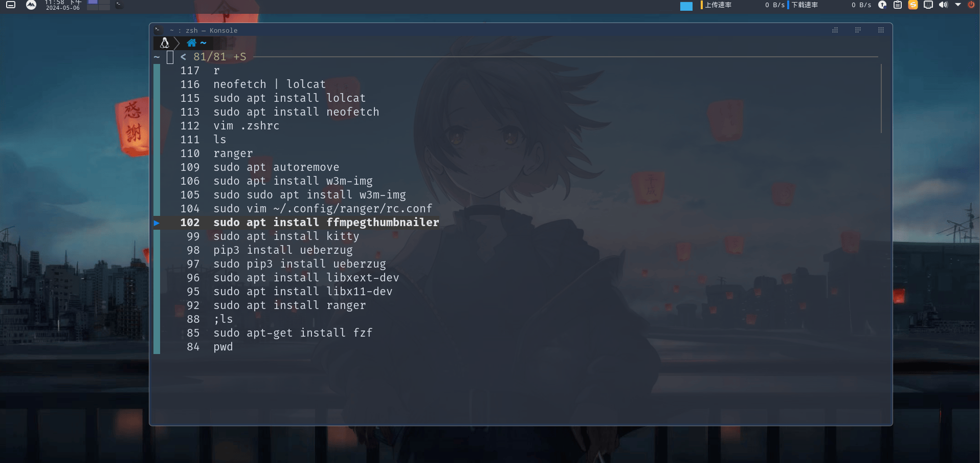Click the show desktop icon at far left

(11, 5)
